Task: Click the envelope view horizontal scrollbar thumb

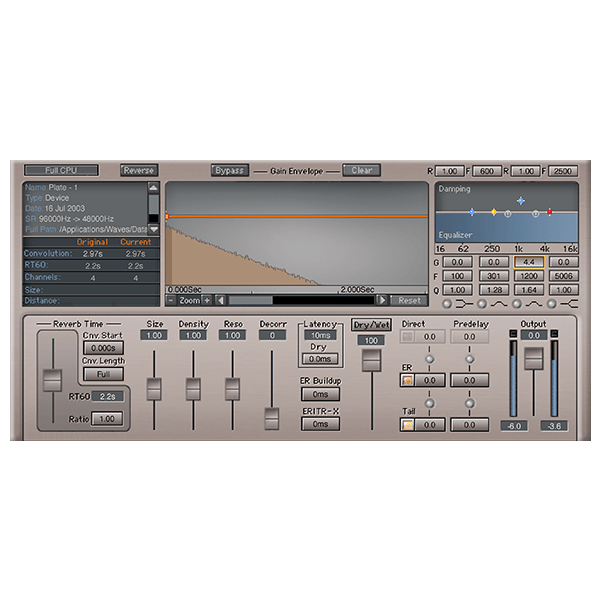Action: (251, 301)
